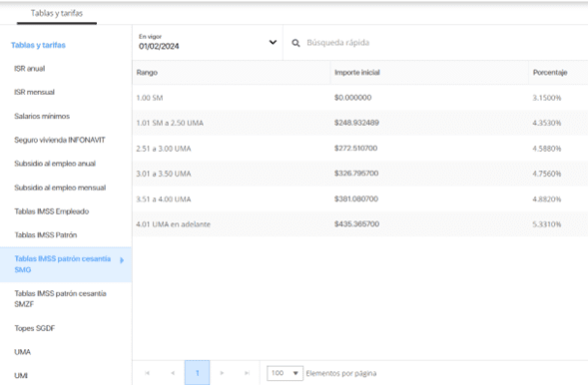Sort by Importe inicial column header

point(357,72)
